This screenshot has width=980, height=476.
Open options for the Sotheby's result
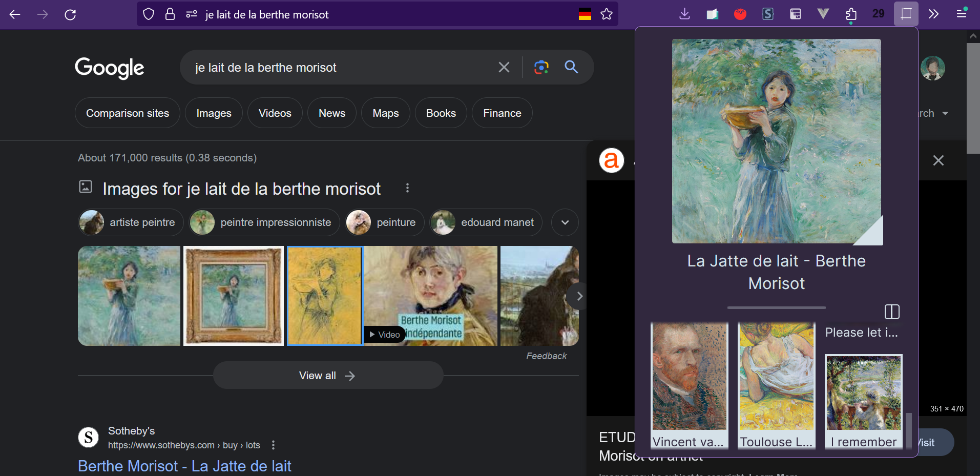pyautogui.click(x=273, y=445)
